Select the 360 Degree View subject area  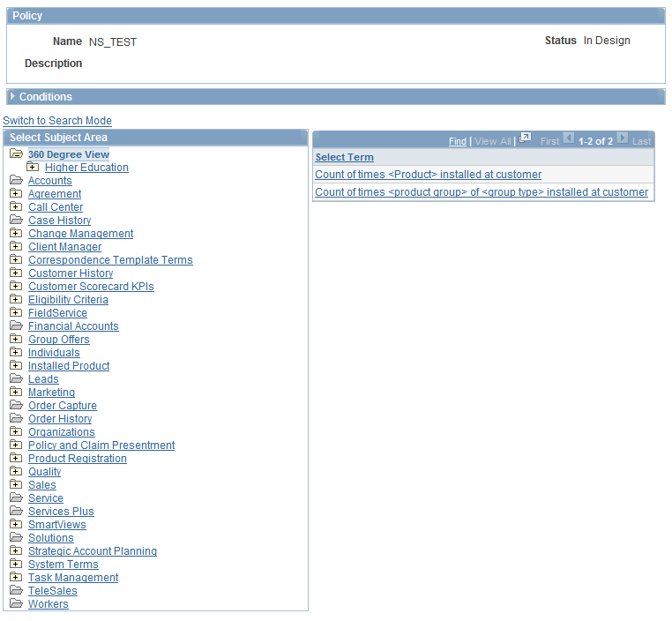pyautogui.click(x=69, y=154)
